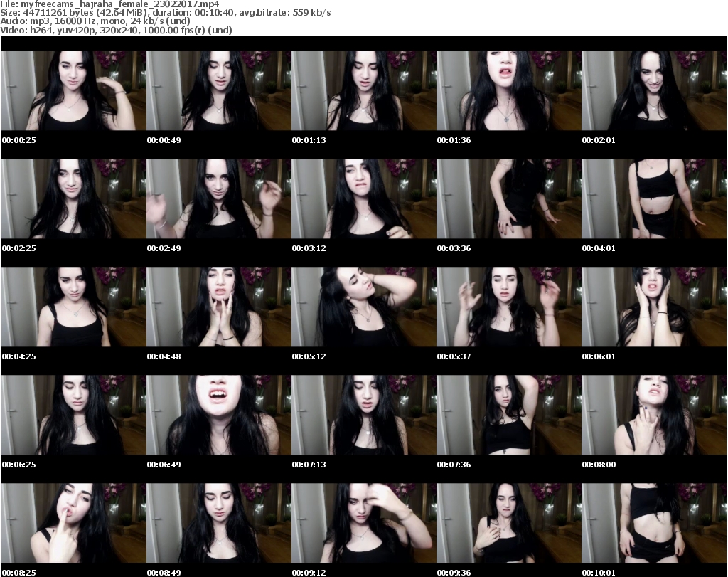Viewport: 728px width, 577px height.
Task: Select the thumbnail at timestamp 00:06:49
Action: click(219, 415)
